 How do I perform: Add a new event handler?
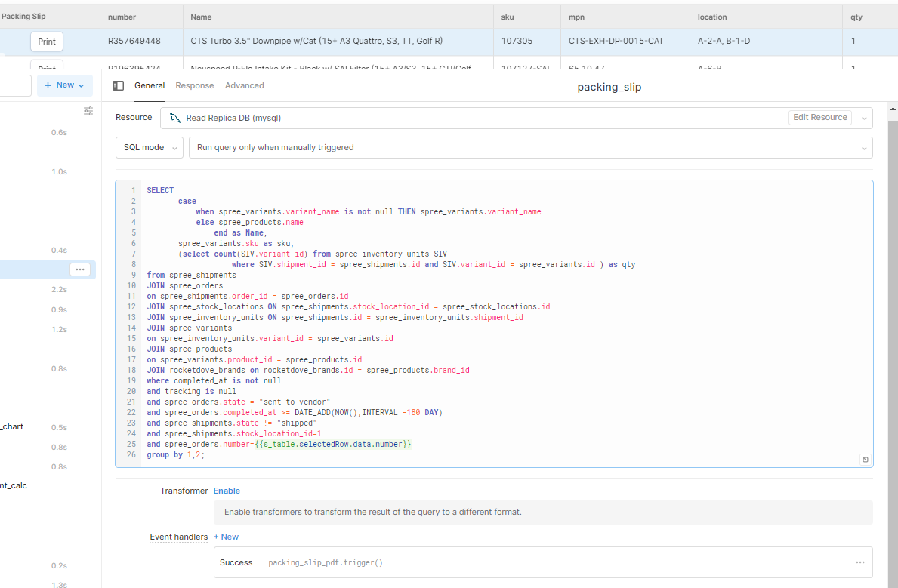coord(227,537)
